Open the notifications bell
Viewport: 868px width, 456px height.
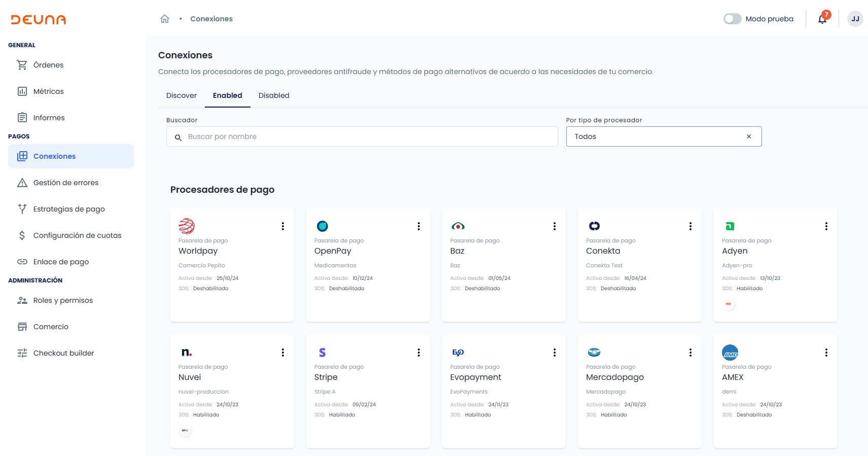pos(822,19)
